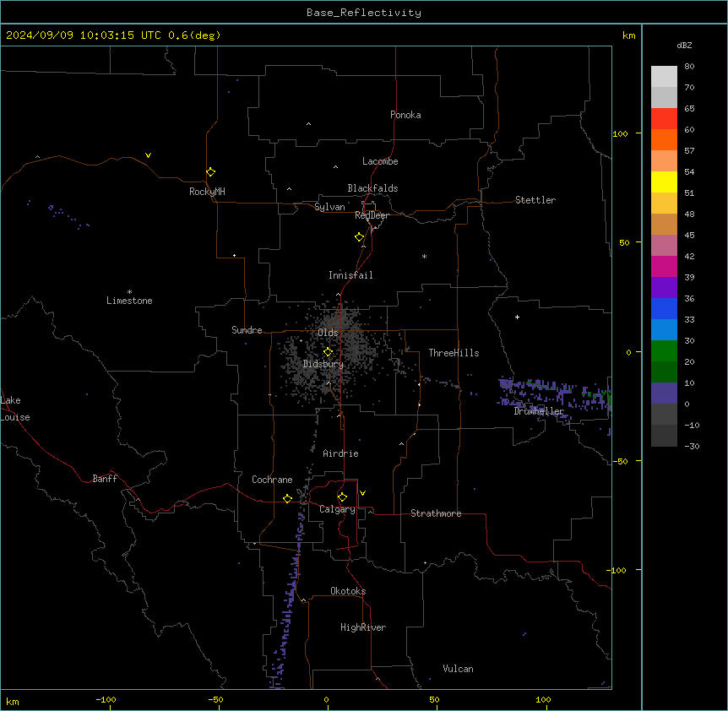
Task: Click the Olds town label
Action: tap(328, 333)
